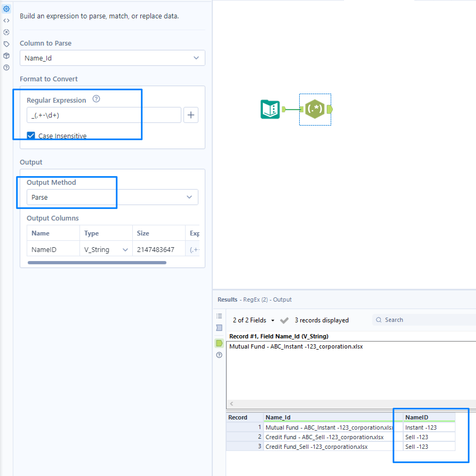Select the RegEx tool on the canvas
This screenshot has height=476, width=476.
coord(315,109)
